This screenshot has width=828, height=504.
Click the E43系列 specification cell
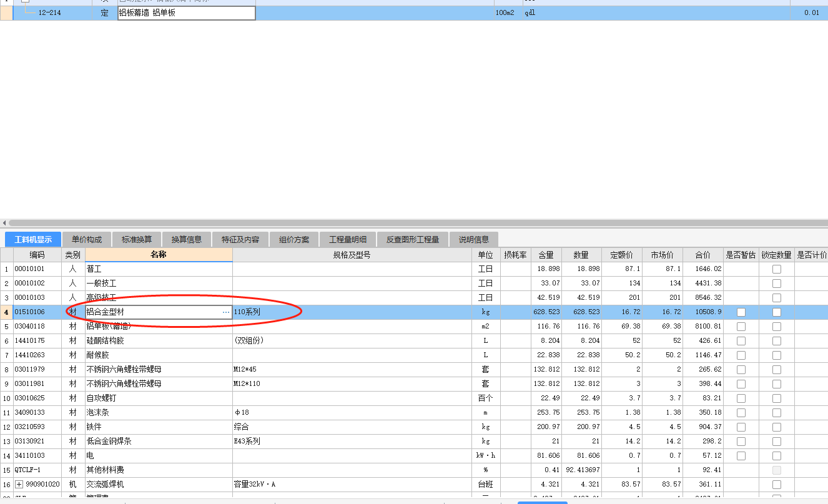pyautogui.click(x=352, y=442)
